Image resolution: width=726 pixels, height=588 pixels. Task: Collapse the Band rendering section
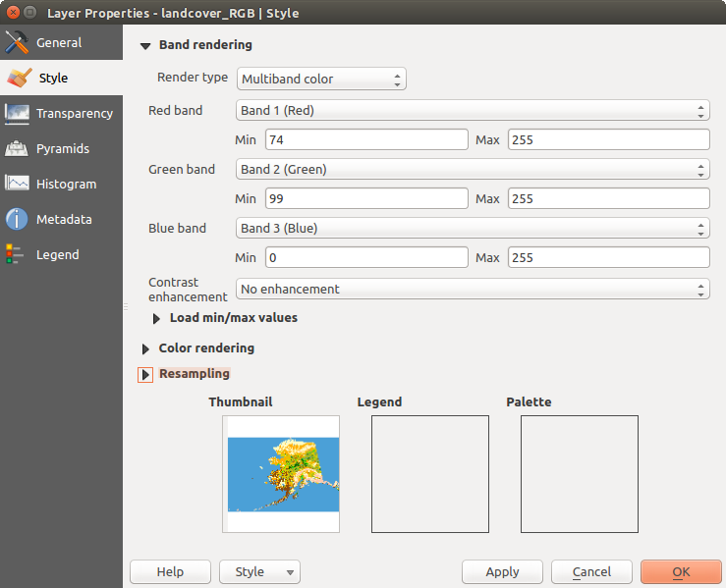(x=145, y=45)
